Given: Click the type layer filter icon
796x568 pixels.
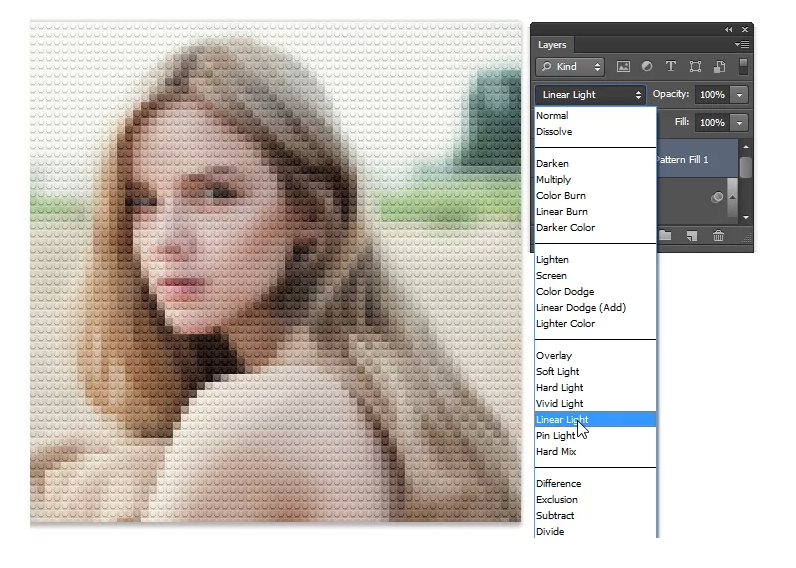Looking at the screenshot, I should (x=670, y=67).
